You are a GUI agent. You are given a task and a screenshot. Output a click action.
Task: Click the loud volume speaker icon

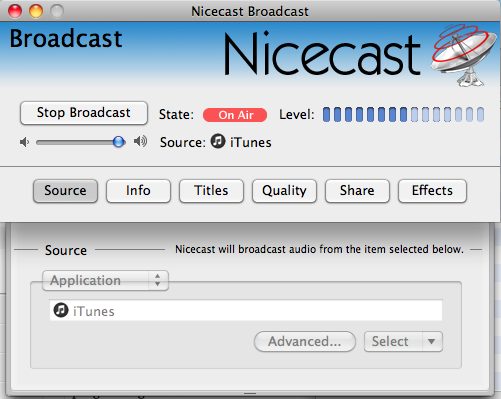click(140, 142)
